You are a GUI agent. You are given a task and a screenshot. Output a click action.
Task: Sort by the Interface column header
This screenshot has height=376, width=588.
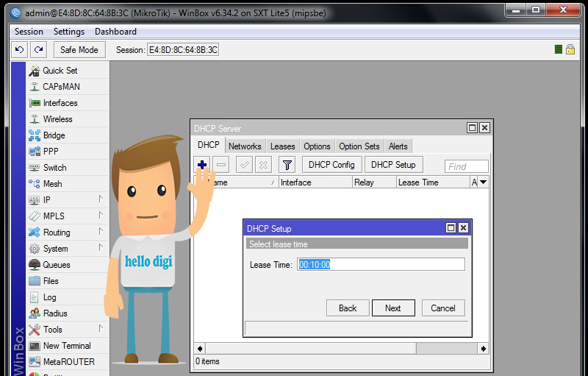pos(316,182)
